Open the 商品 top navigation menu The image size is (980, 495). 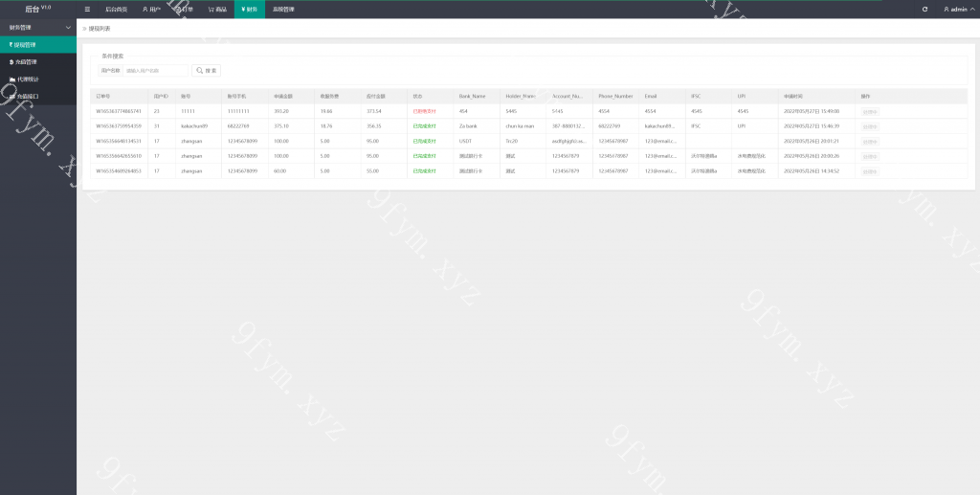coord(217,10)
